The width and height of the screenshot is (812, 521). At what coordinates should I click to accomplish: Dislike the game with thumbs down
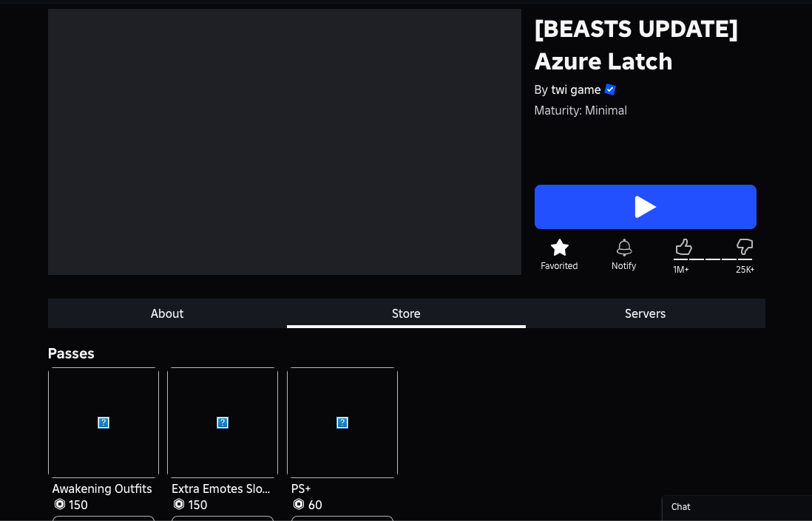[745, 247]
